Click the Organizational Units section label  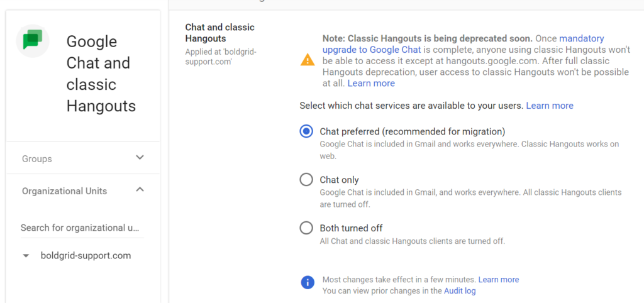click(64, 191)
